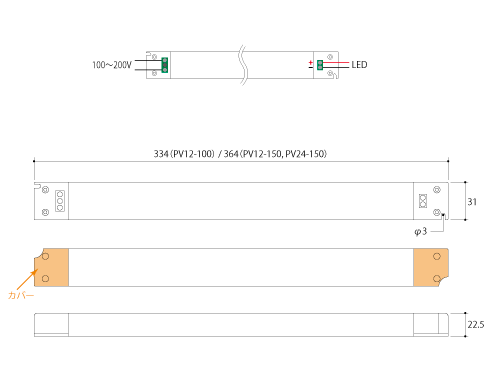Click the red plus polarity mark
Viewport: 490px width, 380px height.
click(x=311, y=62)
